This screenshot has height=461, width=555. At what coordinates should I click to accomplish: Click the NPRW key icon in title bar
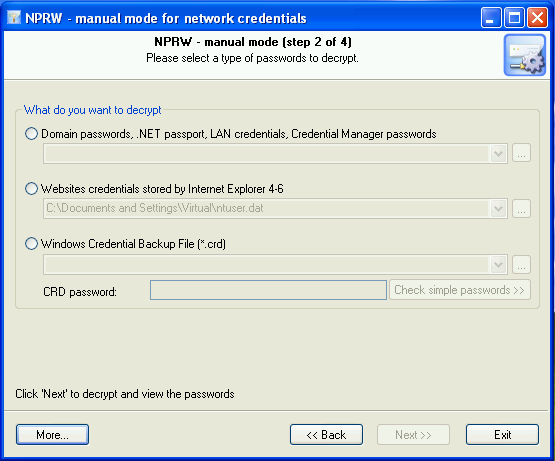[14, 18]
